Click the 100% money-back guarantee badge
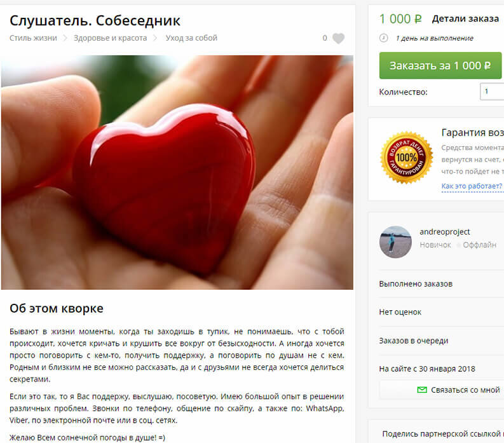 click(407, 158)
